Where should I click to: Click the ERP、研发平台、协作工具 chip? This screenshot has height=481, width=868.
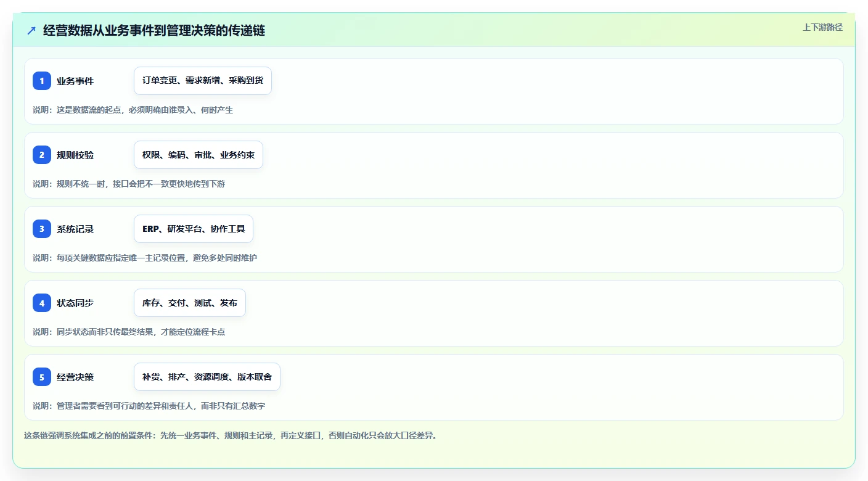[194, 229]
